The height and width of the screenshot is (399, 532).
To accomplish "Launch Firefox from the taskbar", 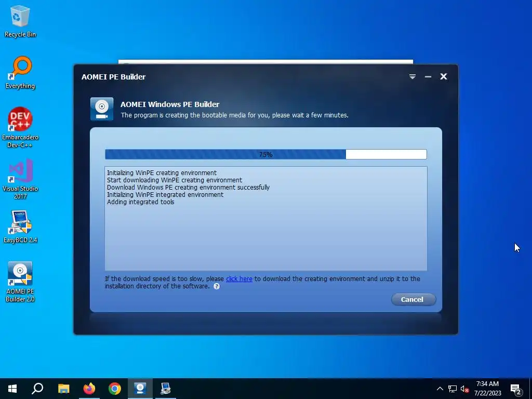I will (89, 389).
